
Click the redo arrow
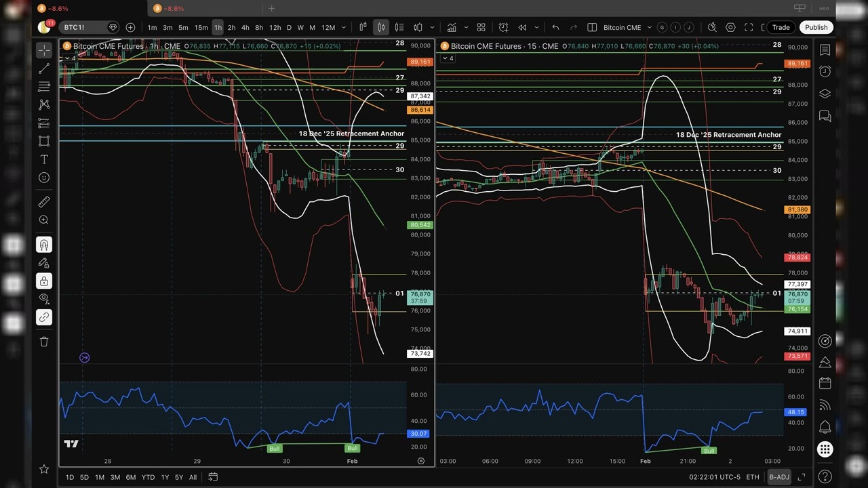click(574, 27)
